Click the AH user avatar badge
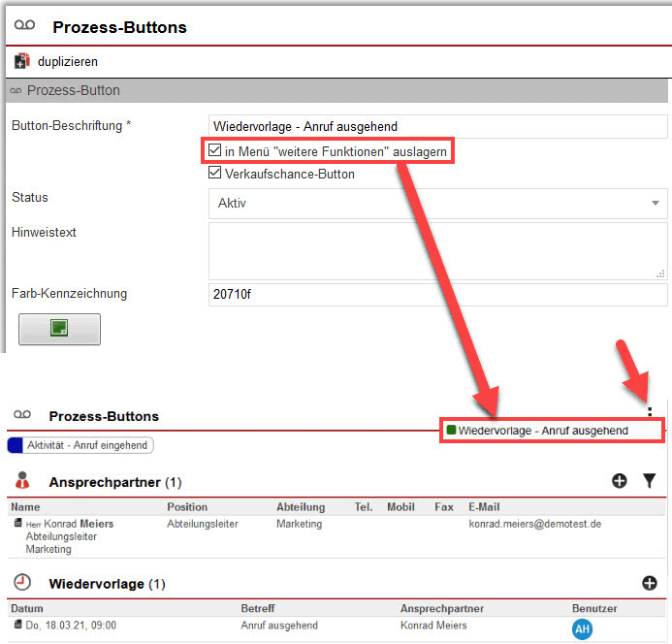The height and width of the screenshot is (644, 672). 583,628
